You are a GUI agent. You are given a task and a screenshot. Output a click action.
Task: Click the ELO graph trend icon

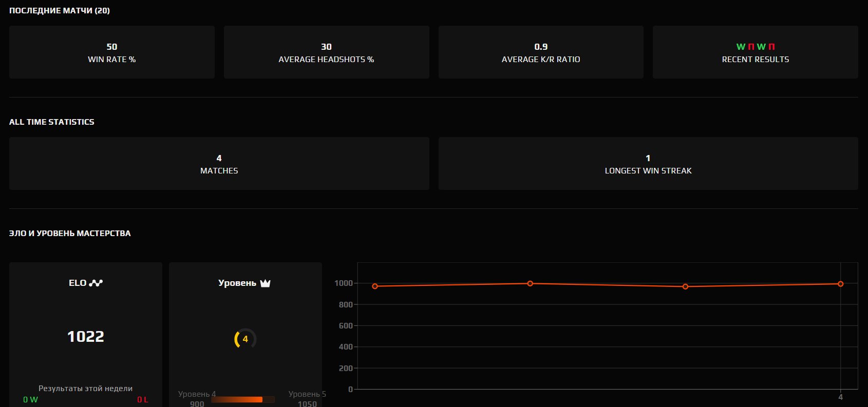tap(96, 283)
